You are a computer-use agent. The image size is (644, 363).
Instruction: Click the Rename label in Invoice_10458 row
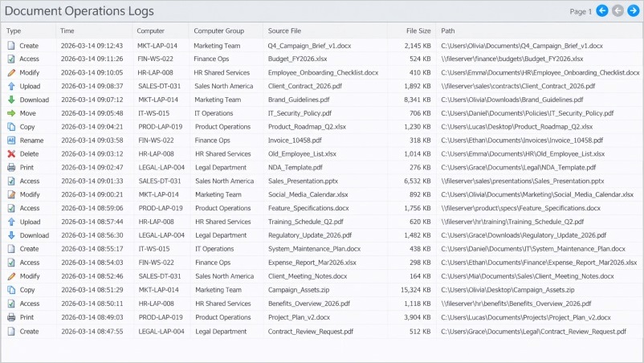pos(31,141)
